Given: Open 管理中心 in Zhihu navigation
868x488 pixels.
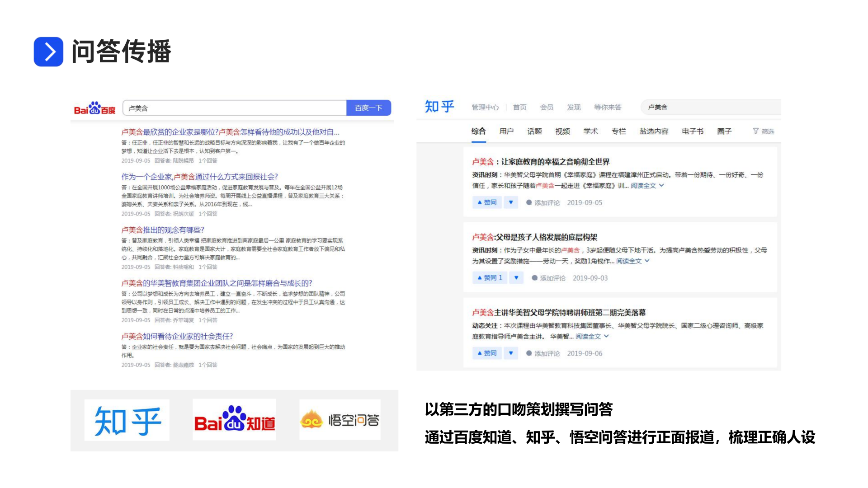Looking at the screenshot, I should point(485,107).
